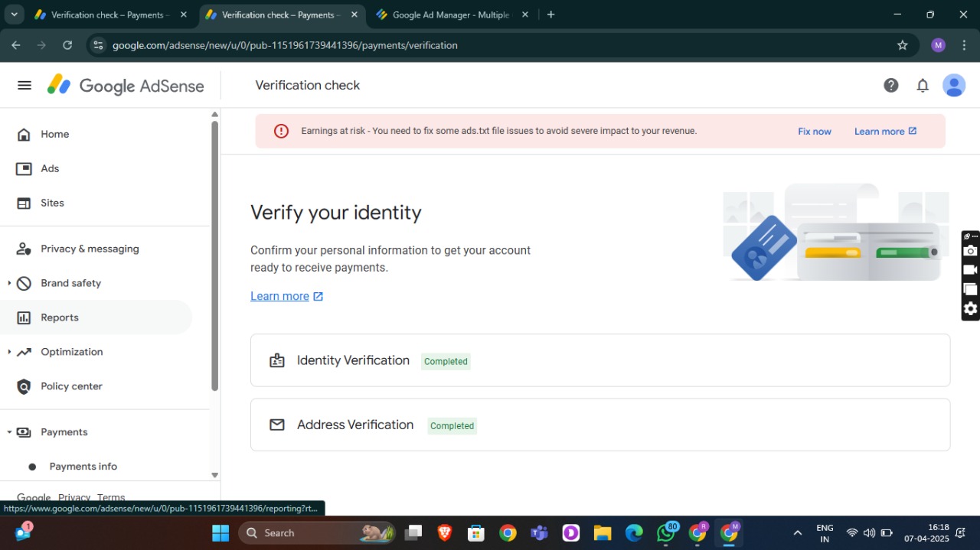980x550 pixels.
Task: Go back with the browser back arrow
Action: pyautogui.click(x=16, y=45)
